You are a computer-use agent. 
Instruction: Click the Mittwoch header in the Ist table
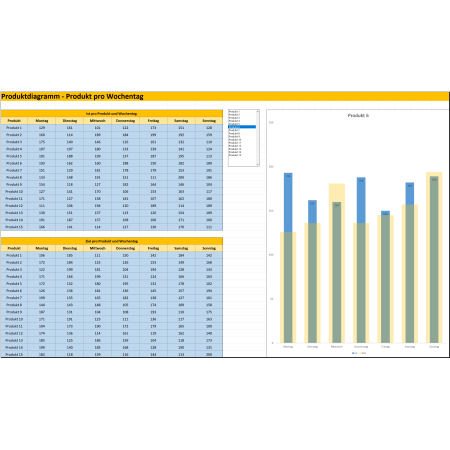click(98, 121)
